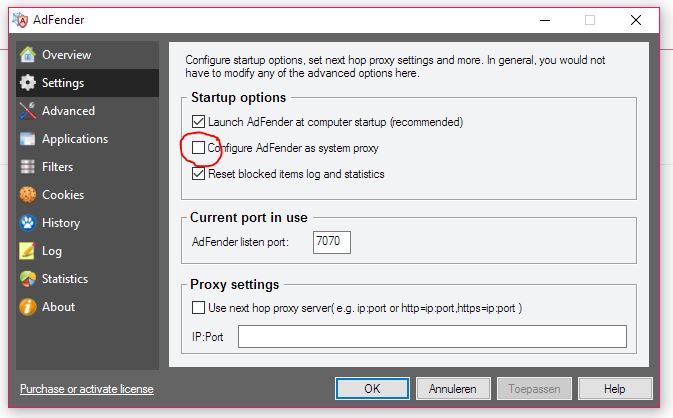
Task: Click the About info icon
Action: tap(27, 307)
